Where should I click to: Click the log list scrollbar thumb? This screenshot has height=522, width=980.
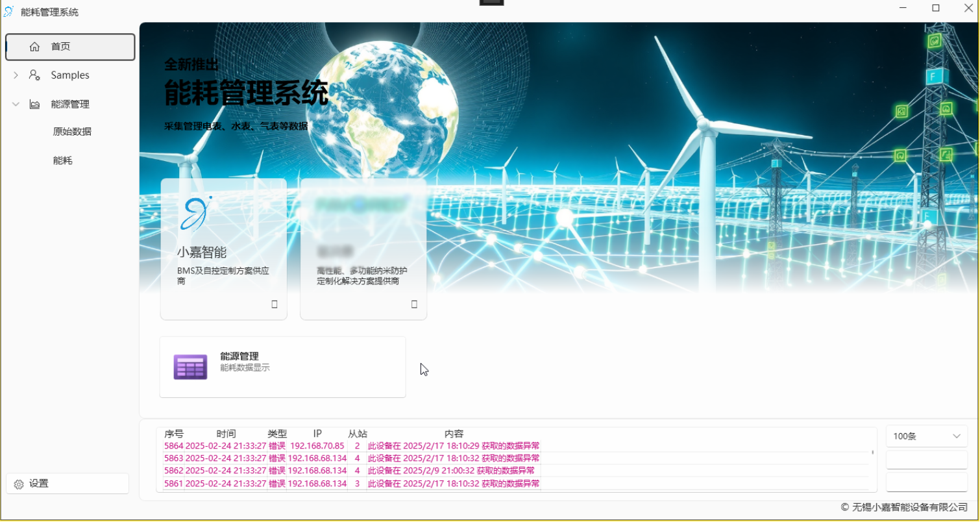pyautogui.click(x=872, y=452)
